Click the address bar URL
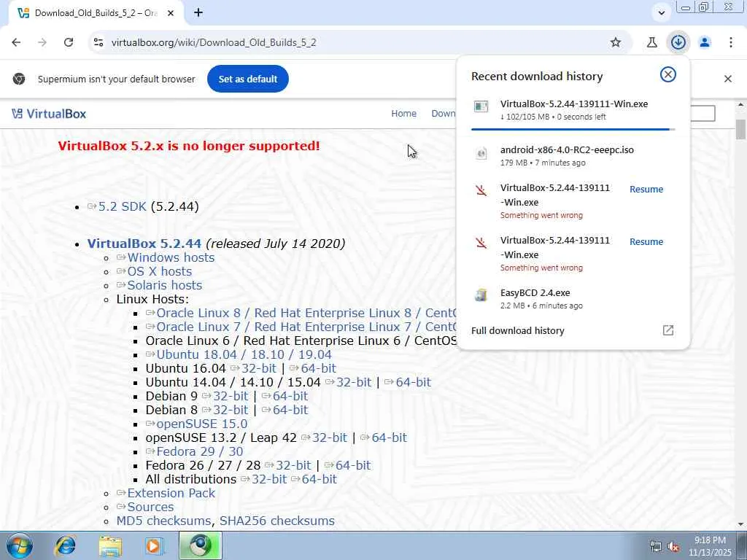The height and width of the screenshot is (560, 747). (x=214, y=42)
